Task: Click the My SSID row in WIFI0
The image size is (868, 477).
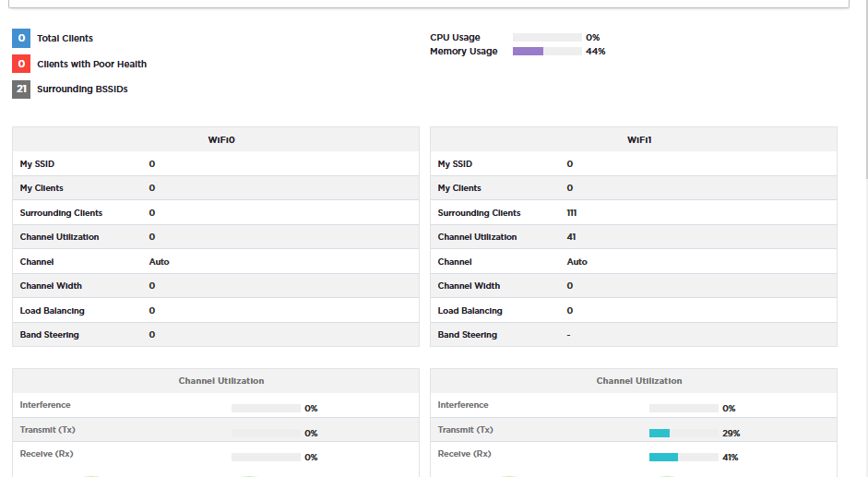Action: pyautogui.click(x=216, y=164)
